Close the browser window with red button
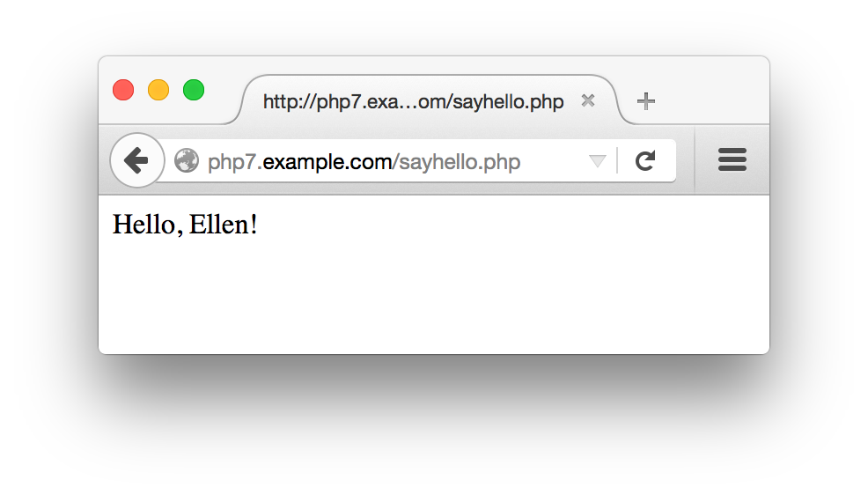 tap(123, 90)
